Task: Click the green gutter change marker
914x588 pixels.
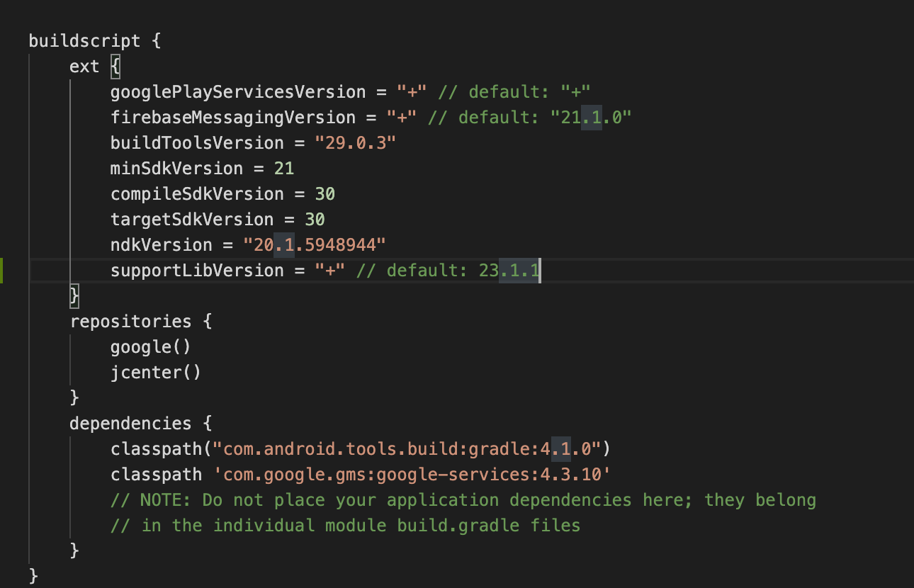Action: [1, 270]
